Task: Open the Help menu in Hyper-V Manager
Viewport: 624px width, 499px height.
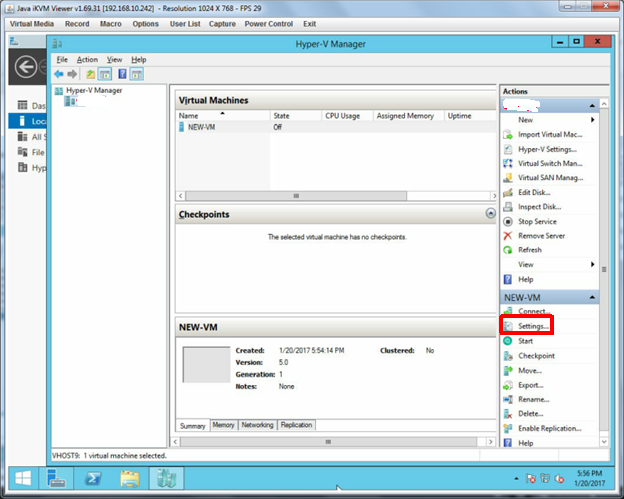Action: 139,60
